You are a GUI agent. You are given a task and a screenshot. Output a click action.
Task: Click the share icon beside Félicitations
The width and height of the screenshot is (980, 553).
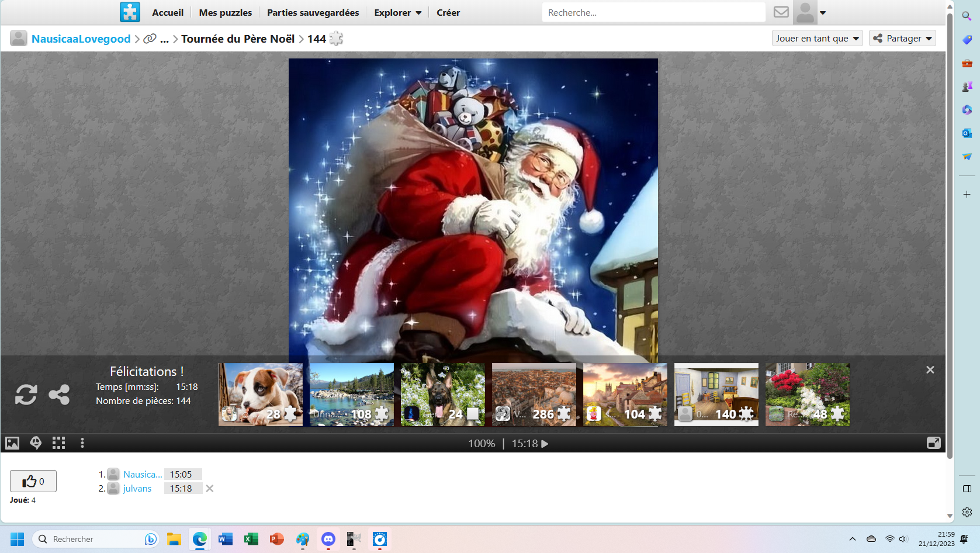click(x=59, y=395)
